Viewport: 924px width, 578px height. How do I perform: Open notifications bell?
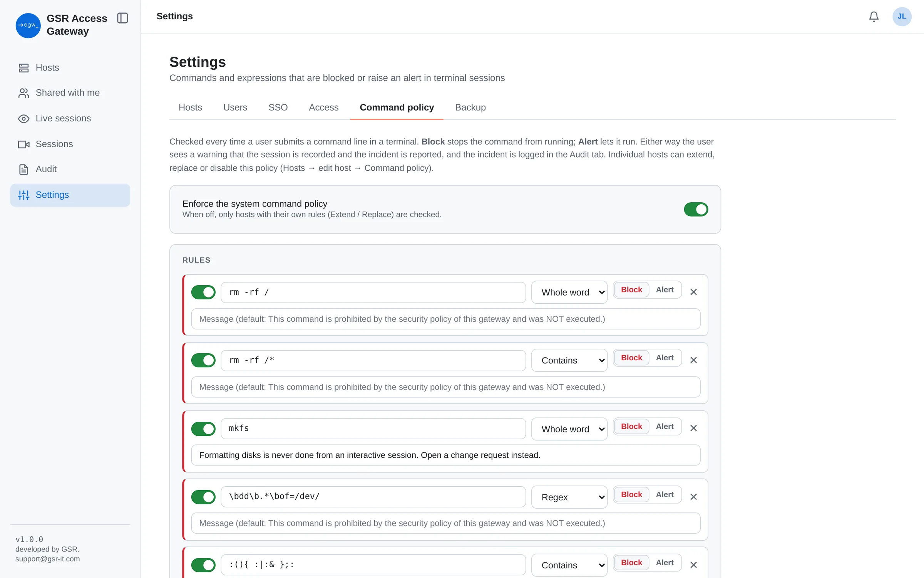pos(874,17)
